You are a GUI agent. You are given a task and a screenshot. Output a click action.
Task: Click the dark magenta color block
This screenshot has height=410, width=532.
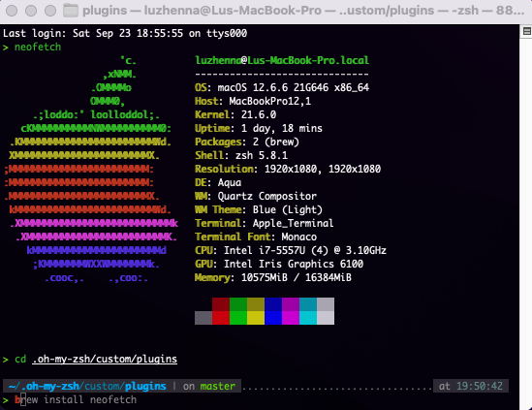pos(291,304)
